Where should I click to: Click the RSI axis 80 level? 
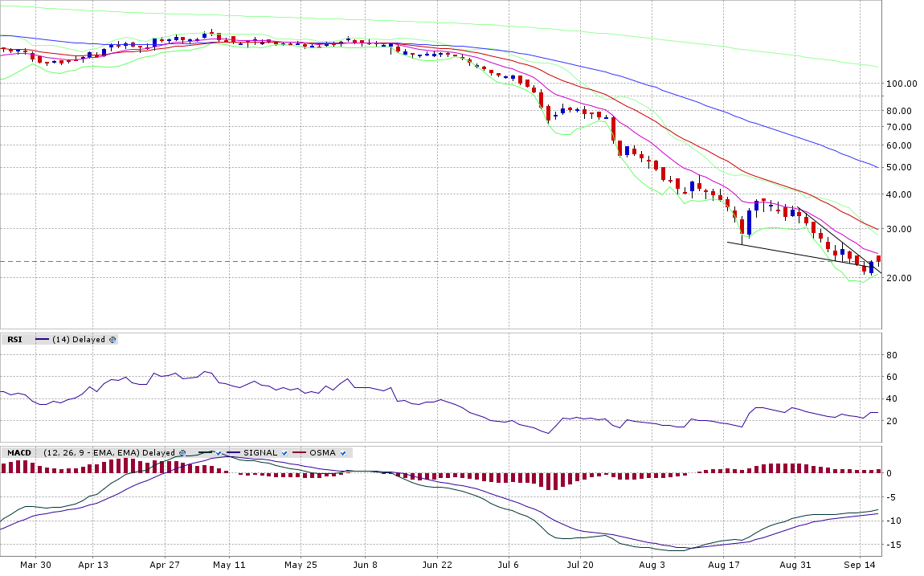pos(892,355)
